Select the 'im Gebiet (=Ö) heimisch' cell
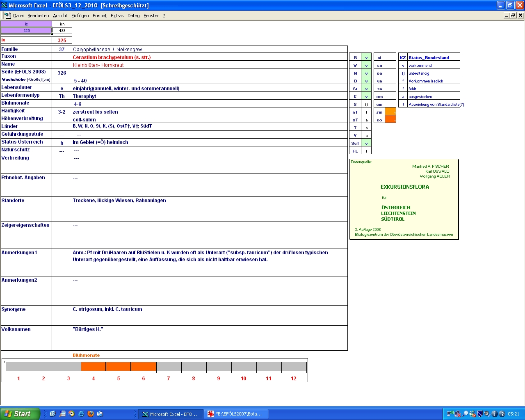This screenshot has width=525, height=420. 210,142
